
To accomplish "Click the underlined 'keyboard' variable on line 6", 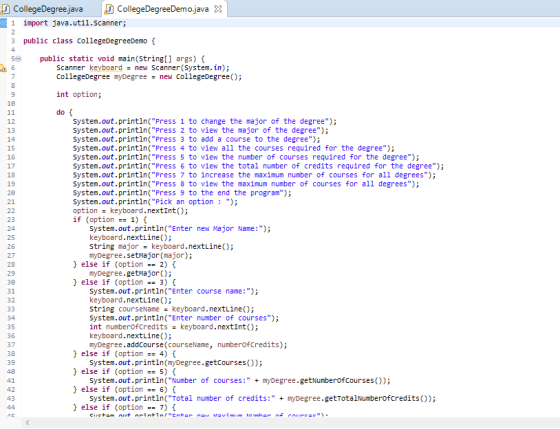I will (106, 68).
